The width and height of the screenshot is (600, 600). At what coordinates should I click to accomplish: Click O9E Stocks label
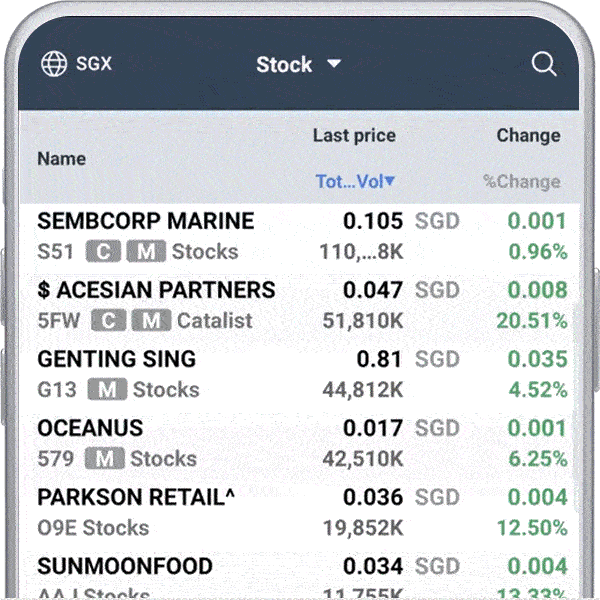93,528
